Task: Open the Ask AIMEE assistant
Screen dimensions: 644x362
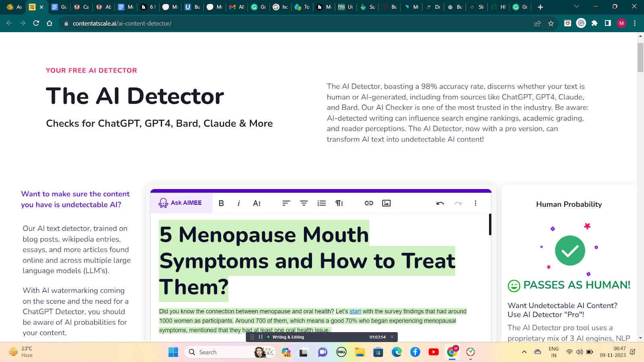Action: (x=181, y=203)
